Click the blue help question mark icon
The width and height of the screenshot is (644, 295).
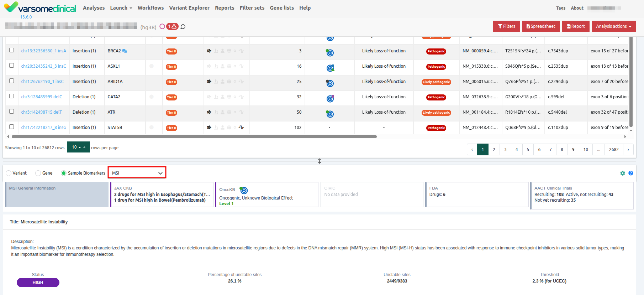tap(630, 173)
